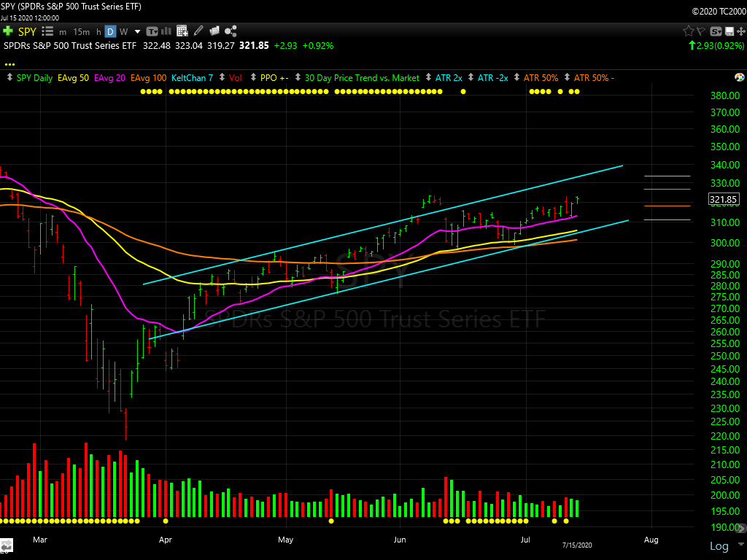This screenshot has width=747, height=560.
Task: Click the 321.85 current price label on scale
Action: 723,199
